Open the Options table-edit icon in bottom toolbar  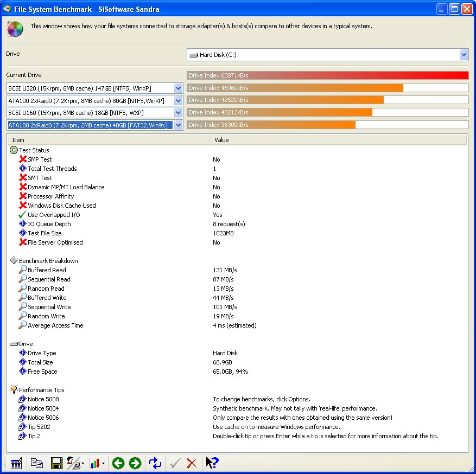[x=16, y=463]
